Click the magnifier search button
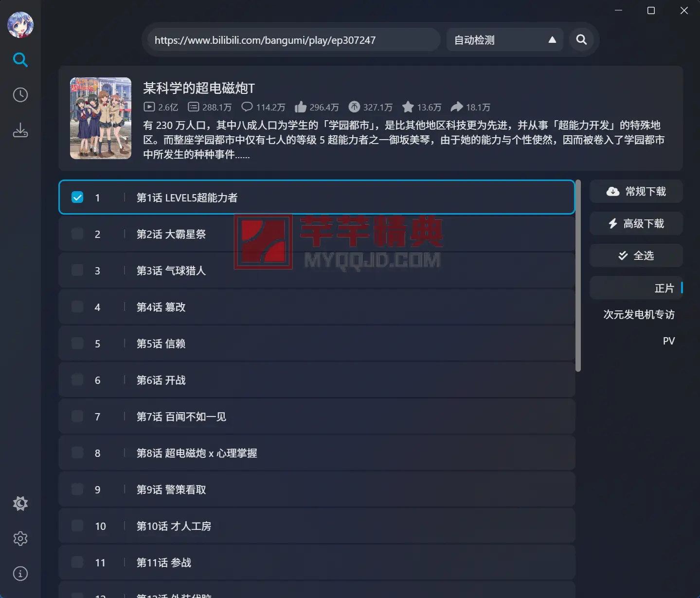Image resolution: width=700 pixels, height=598 pixels. point(581,40)
